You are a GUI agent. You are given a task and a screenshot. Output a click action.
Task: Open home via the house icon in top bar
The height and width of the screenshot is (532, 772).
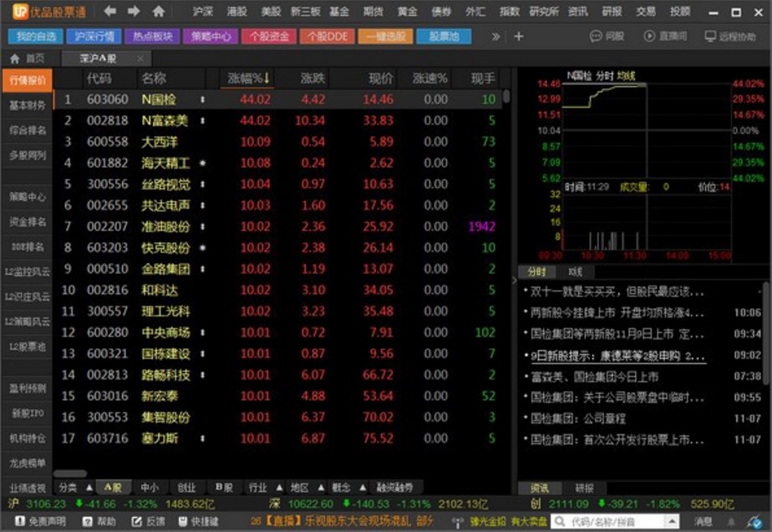(x=158, y=11)
